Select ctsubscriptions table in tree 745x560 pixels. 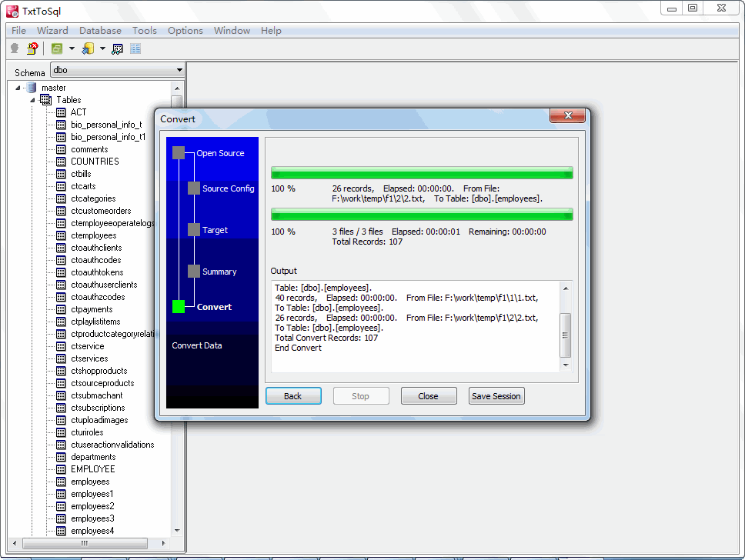tap(98, 408)
